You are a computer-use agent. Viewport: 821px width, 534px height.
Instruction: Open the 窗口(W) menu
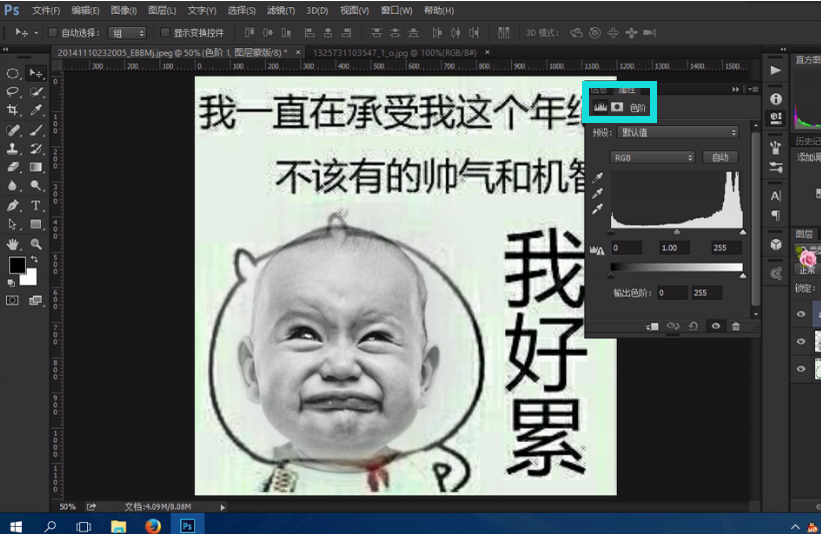click(396, 10)
